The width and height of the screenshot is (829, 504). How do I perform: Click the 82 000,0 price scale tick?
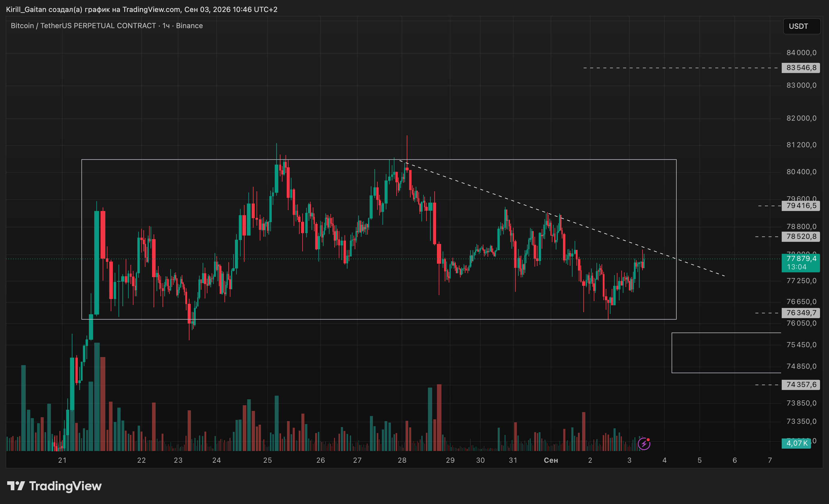801,118
